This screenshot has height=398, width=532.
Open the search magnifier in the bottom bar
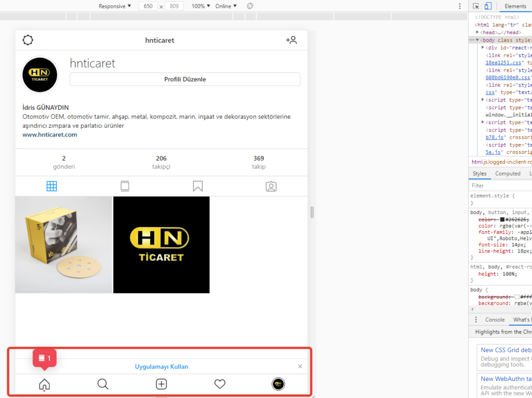(x=103, y=384)
